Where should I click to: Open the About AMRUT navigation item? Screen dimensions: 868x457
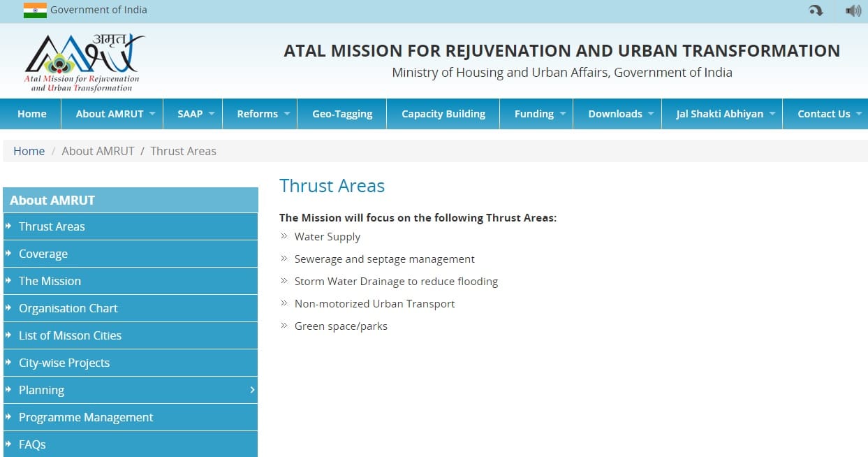click(112, 114)
